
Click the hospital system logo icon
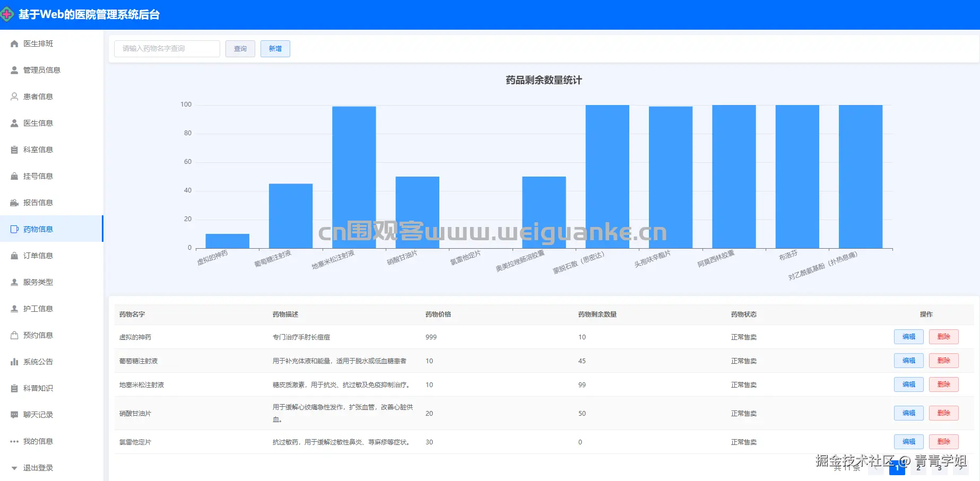pyautogui.click(x=6, y=14)
